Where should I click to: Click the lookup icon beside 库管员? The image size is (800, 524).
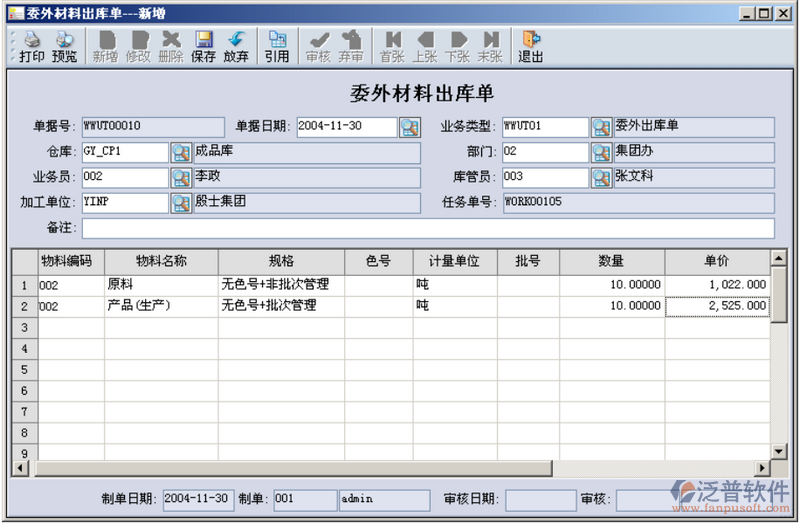point(600,178)
